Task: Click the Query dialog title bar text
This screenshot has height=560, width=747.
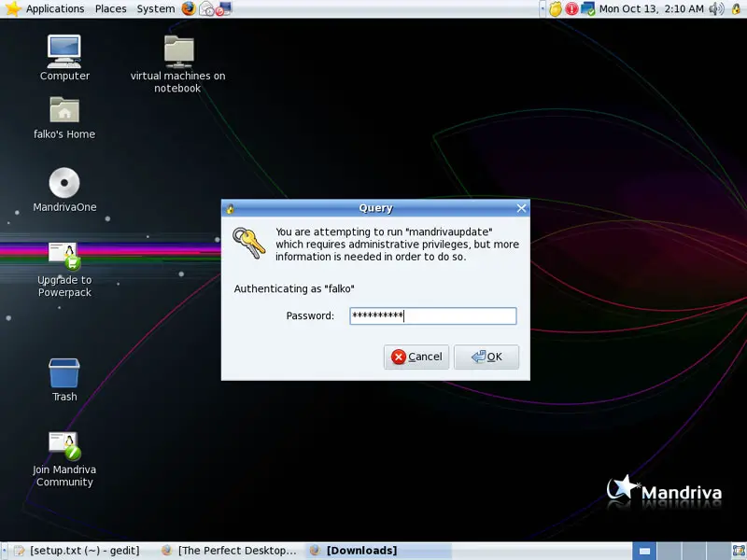Action: point(375,208)
